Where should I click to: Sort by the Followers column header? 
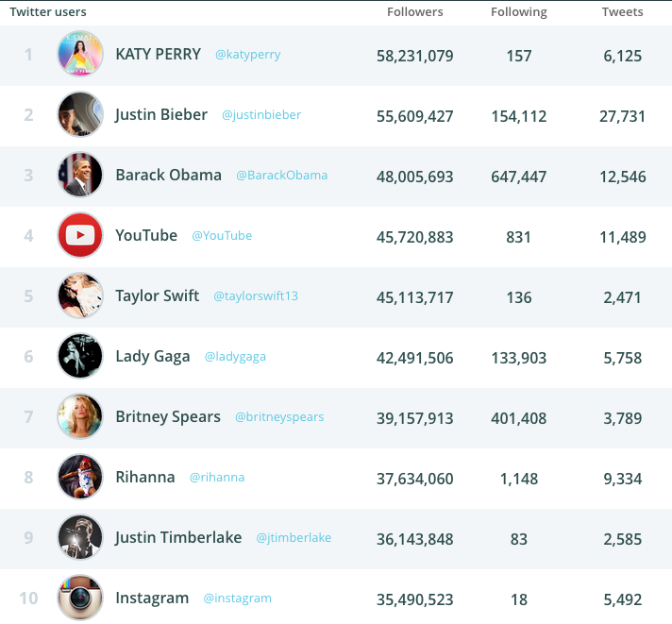point(415,11)
